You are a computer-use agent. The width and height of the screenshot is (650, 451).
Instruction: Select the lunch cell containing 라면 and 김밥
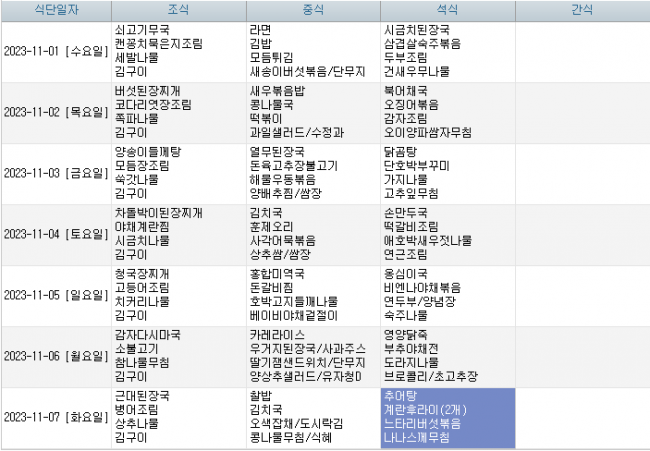312,51
